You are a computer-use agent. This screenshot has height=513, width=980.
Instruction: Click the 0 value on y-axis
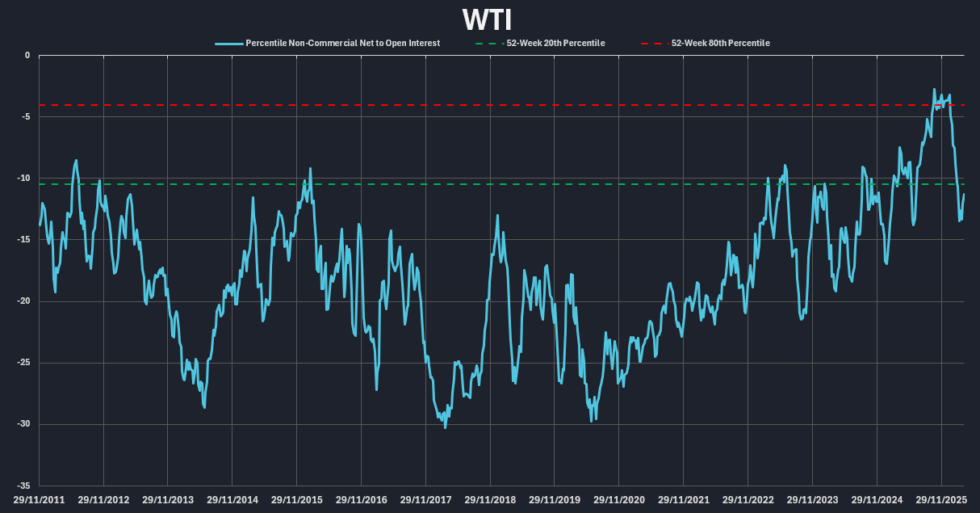pos(27,56)
